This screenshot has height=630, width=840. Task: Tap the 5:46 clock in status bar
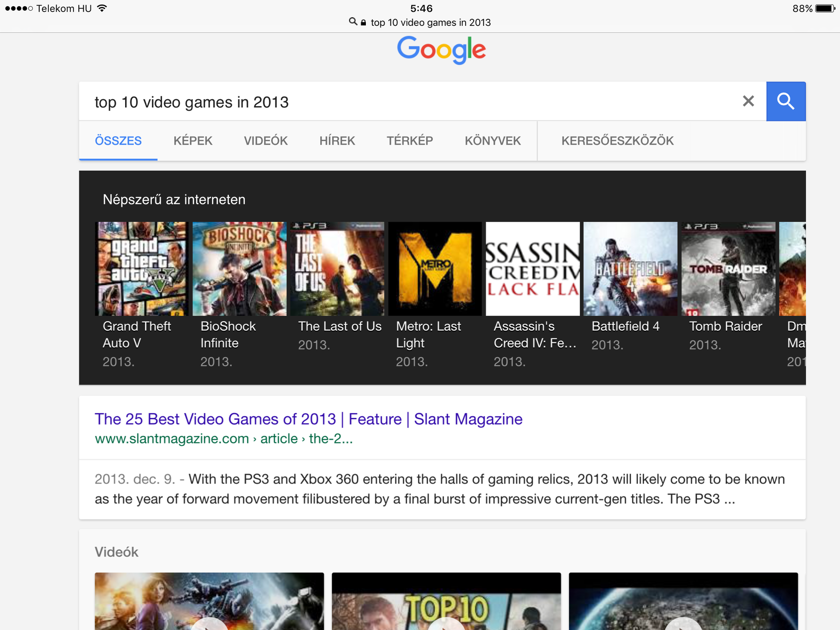[x=421, y=8]
